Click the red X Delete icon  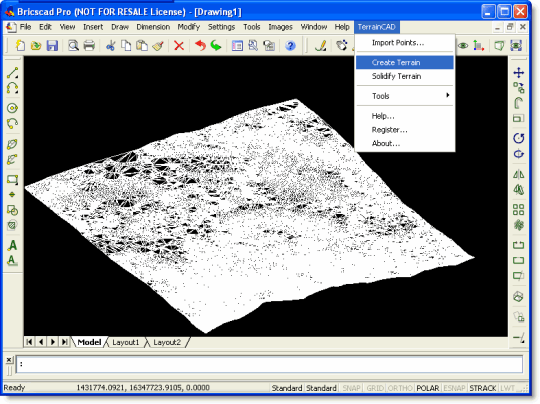[x=179, y=45]
